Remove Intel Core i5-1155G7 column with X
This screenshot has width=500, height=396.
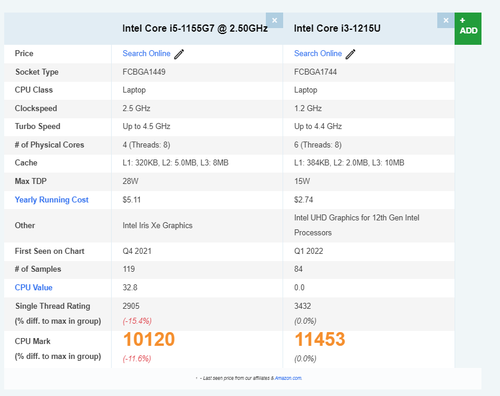coord(274,20)
